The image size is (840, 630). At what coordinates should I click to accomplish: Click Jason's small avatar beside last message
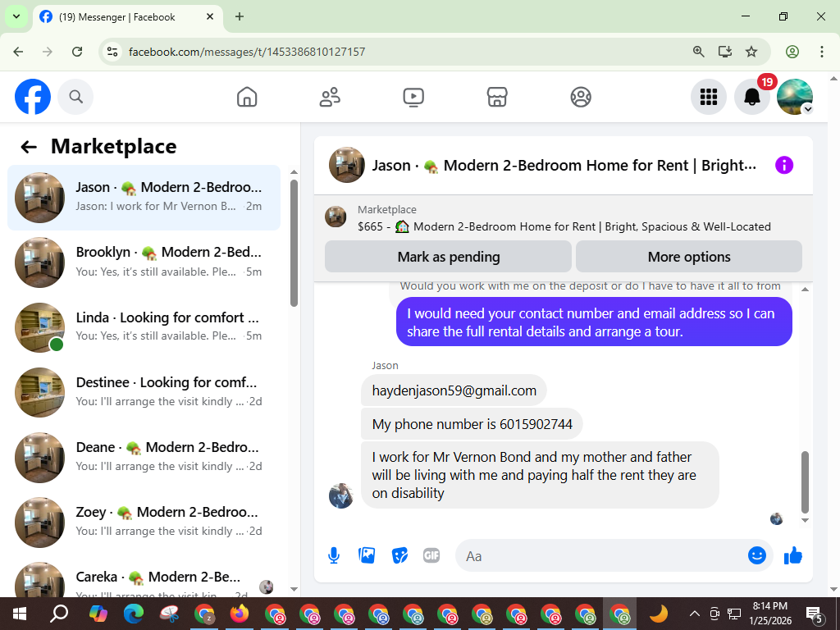341,495
